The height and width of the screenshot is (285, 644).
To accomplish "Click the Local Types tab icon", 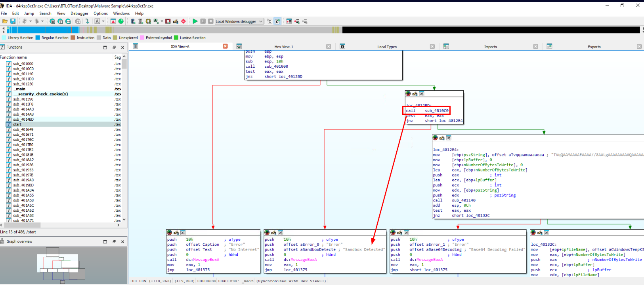I will 342,46.
